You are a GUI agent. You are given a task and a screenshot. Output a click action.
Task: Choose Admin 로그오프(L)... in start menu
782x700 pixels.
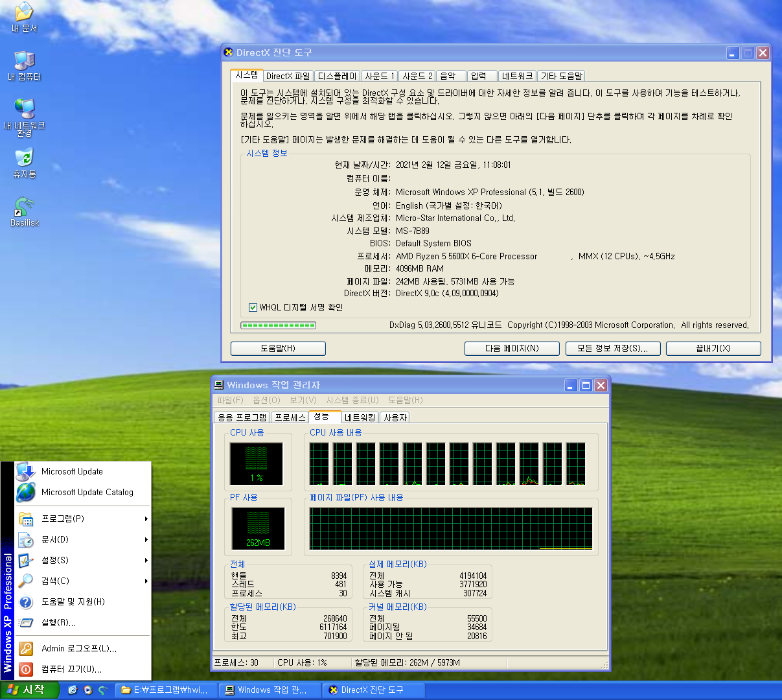(83, 648)
